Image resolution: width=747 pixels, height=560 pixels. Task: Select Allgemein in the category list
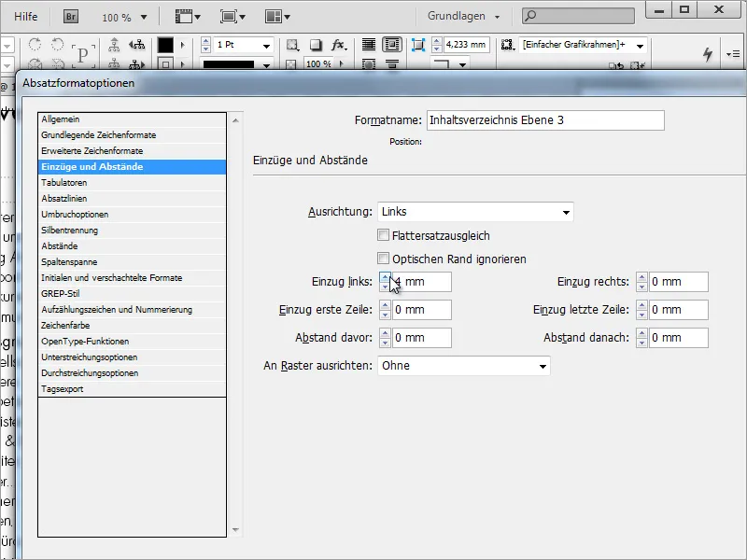[x=132, y=119]
